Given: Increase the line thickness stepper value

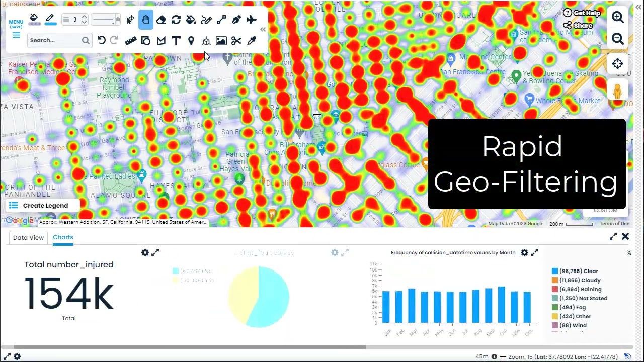Looking at the screenshot, I should point(84,17).
